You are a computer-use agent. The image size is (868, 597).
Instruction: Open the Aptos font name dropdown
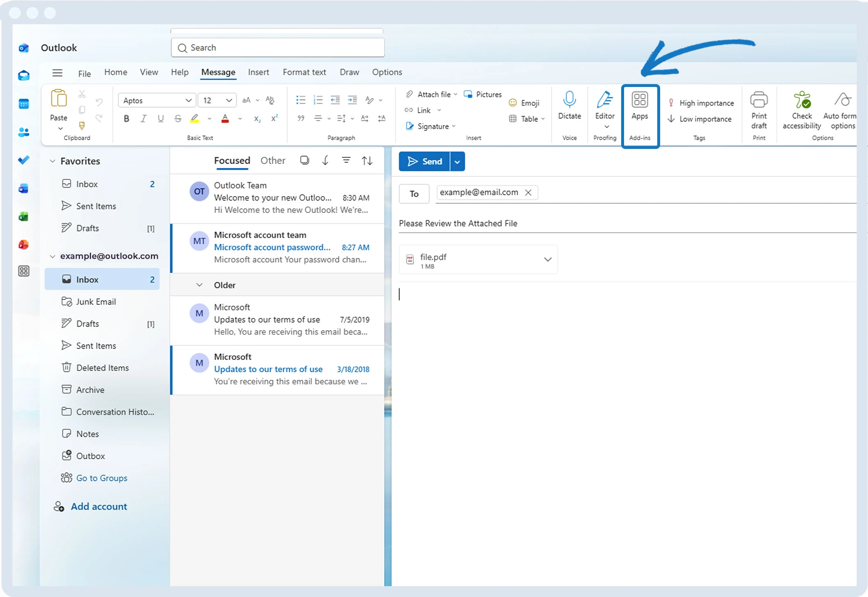pos(189,101)
